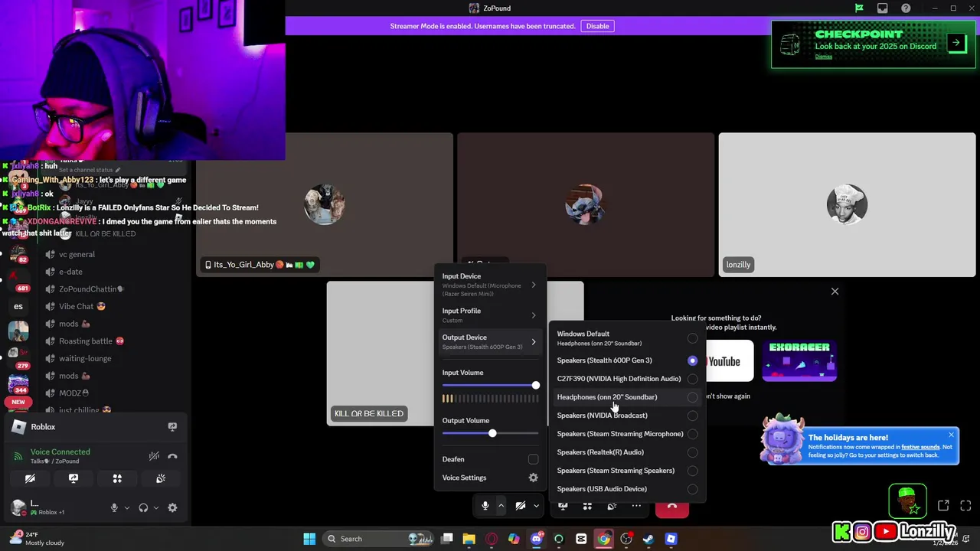Open the Discord inbox icon
Image resolution: width=980 pixels, height=551 pixels.
[x=883, y=8]
